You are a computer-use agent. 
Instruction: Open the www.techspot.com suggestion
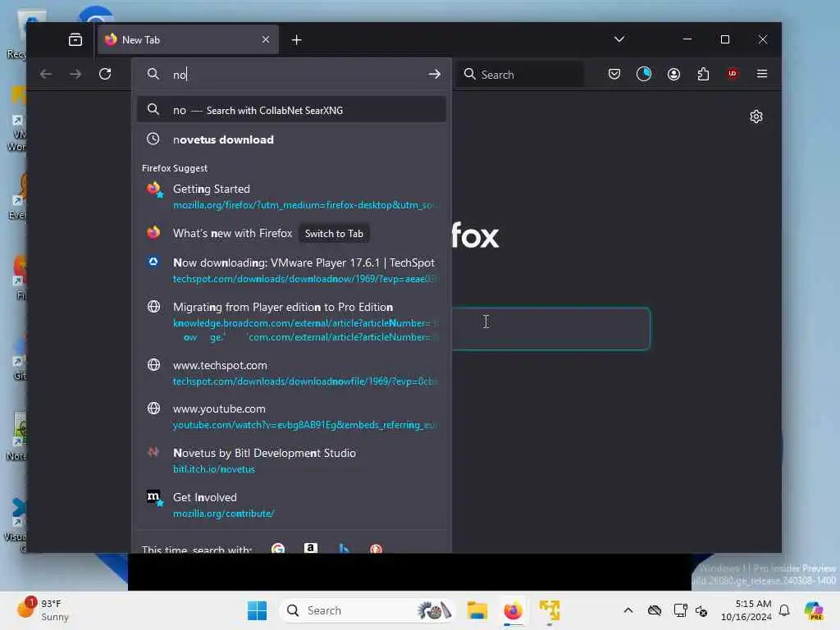291,373
